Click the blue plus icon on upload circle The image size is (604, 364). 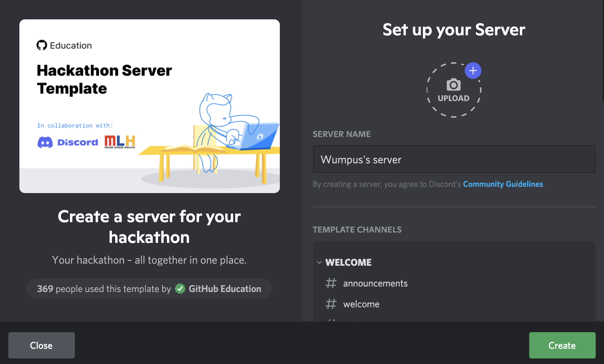[x=473, y=71]
